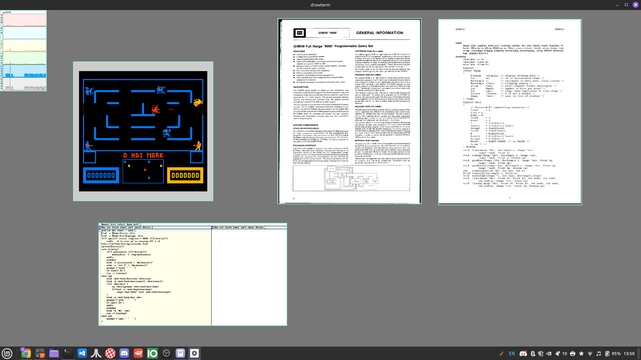Click the left column's blue layout box in acme
This screenshot has height=360, width=641.
coord(99,228)
